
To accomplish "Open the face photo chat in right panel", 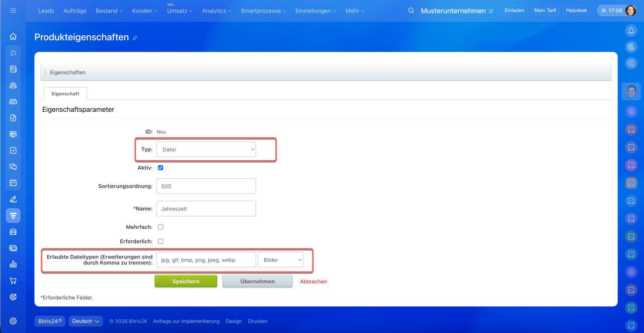I will coord(631,92).
